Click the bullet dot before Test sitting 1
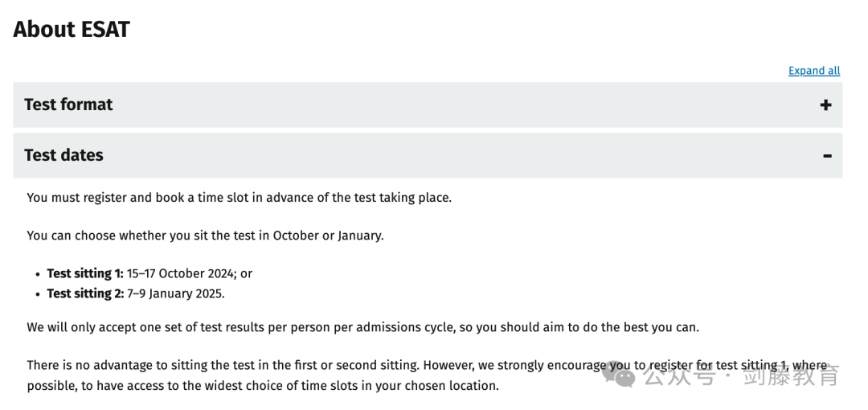868x410 pixels. 39,274
